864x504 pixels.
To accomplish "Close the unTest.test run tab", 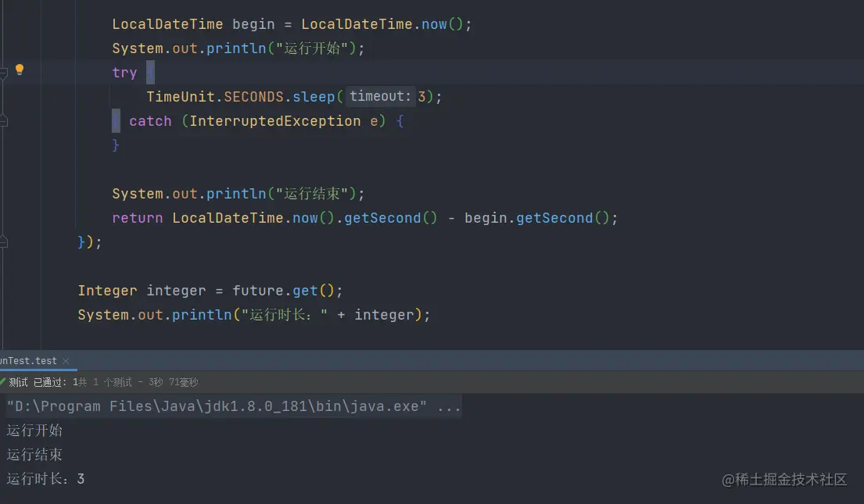I will (66, 361).
